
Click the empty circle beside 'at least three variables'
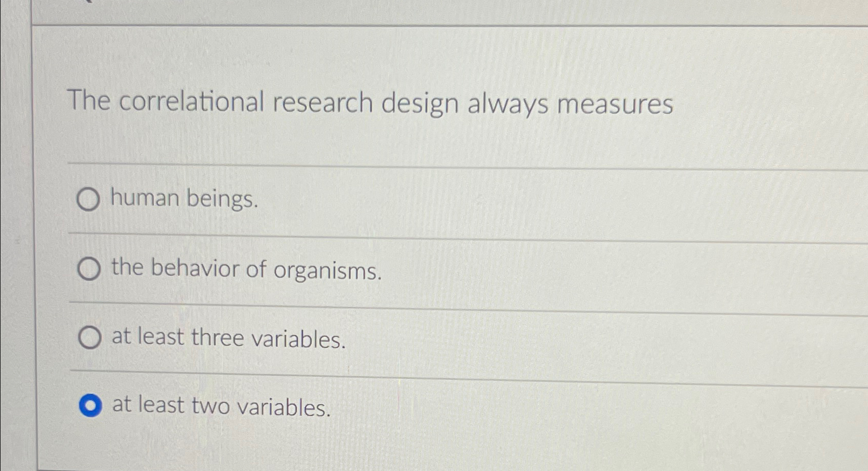coord(89,338)
